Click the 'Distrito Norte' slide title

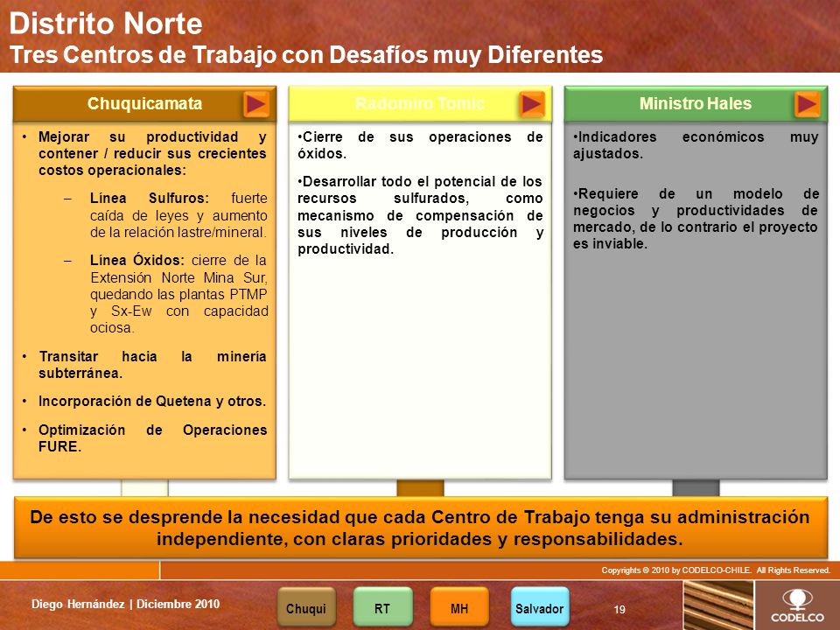pos(106,24)
